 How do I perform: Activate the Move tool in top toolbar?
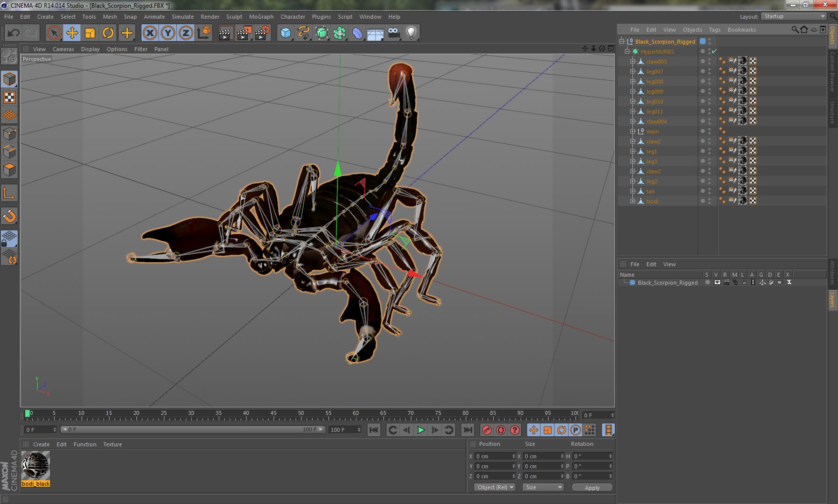(x=72, y=33)
